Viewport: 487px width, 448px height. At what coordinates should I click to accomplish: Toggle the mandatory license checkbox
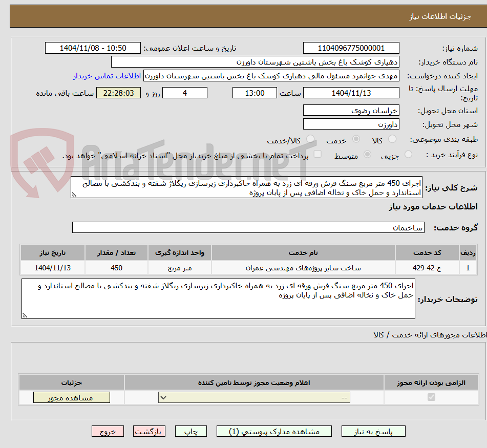(x=431, y=397)
